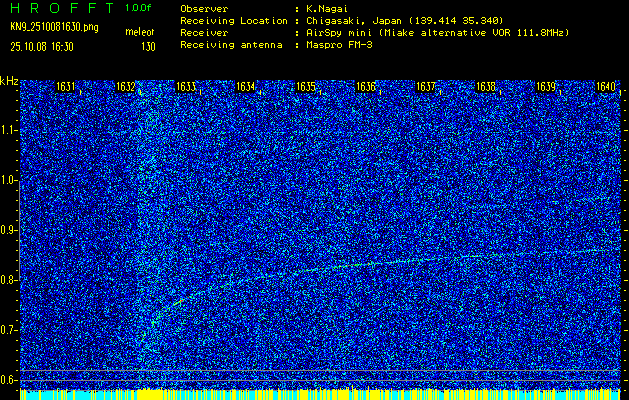Select the 1.1 frequency axis label

pyautogui.click(x=9, y=130)
